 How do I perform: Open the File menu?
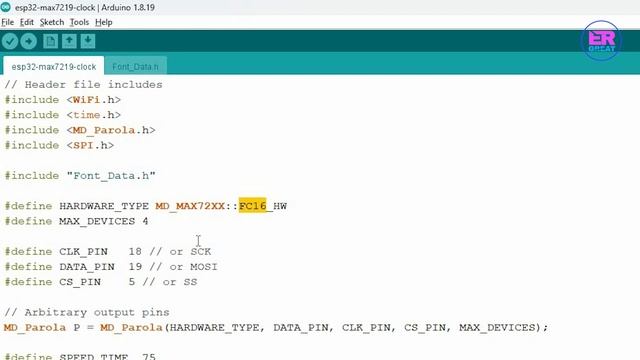click(x=7, y=22)
